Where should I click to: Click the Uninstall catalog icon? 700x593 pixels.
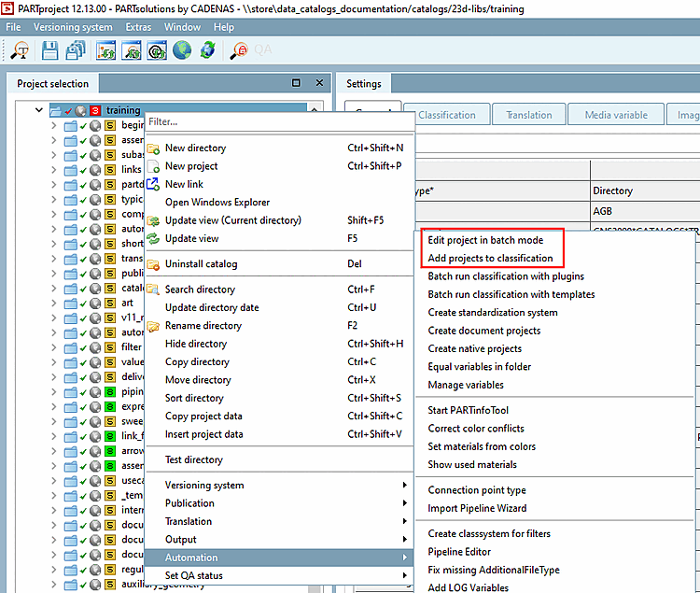click(153, 264)
